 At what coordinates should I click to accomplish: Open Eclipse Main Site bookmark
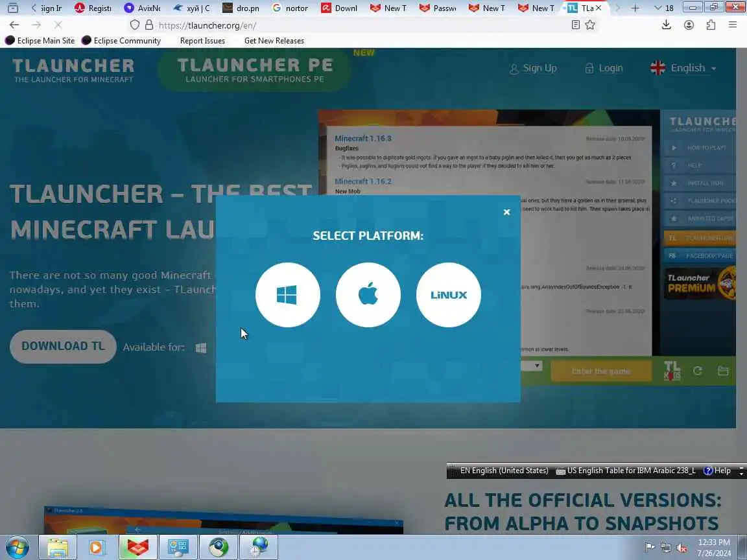[x=40, y=40]
